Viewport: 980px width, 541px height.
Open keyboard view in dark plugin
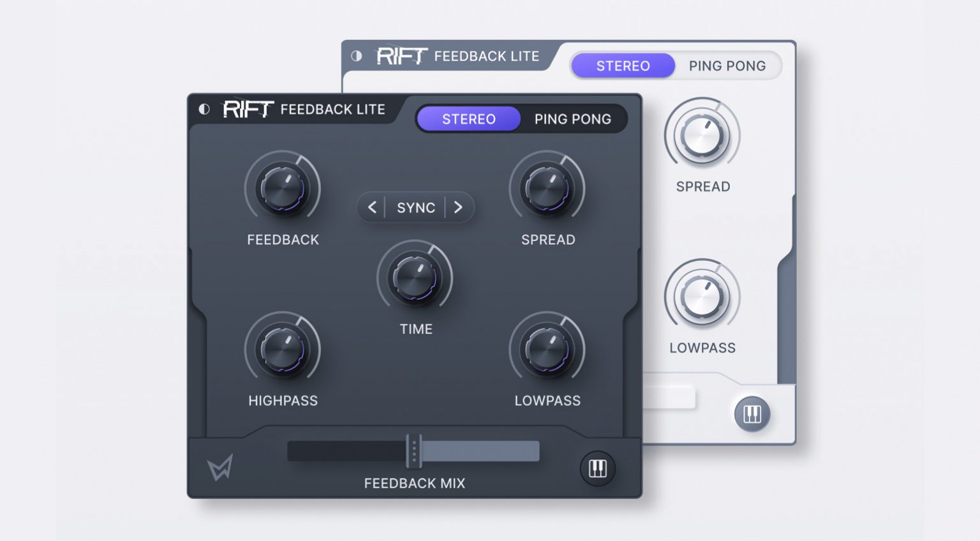597,468
